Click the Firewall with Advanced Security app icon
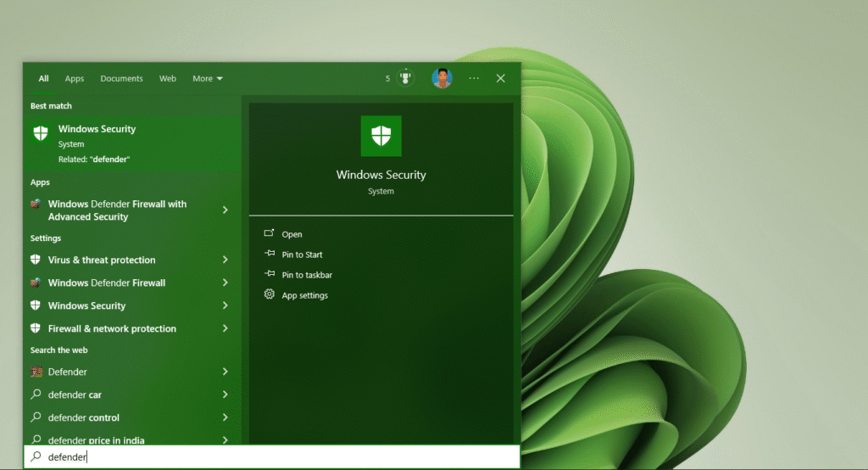Viewport: 868px width, 470px height. pyautogui.click(x=36, y=204)
